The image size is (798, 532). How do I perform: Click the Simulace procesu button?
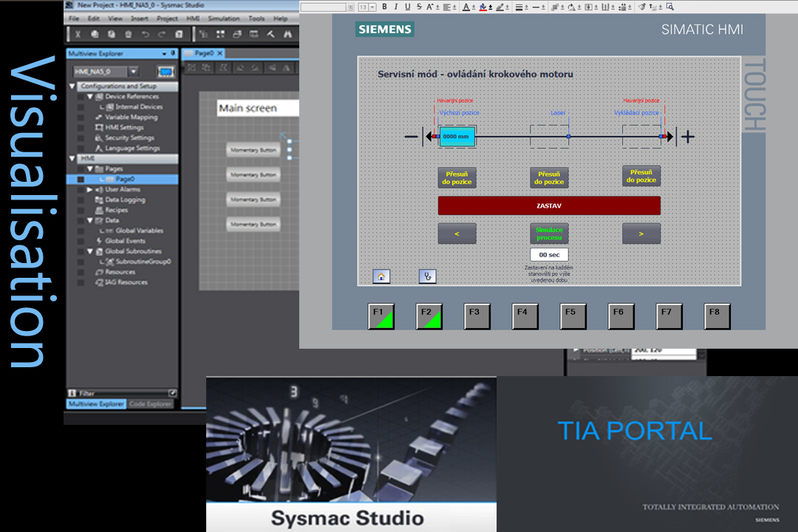point(549,233)
